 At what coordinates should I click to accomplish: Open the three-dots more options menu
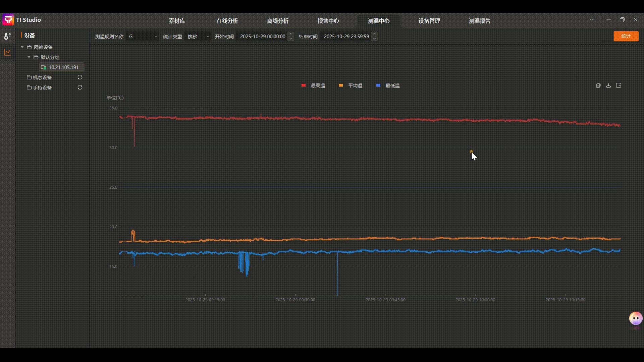[592, 20]
